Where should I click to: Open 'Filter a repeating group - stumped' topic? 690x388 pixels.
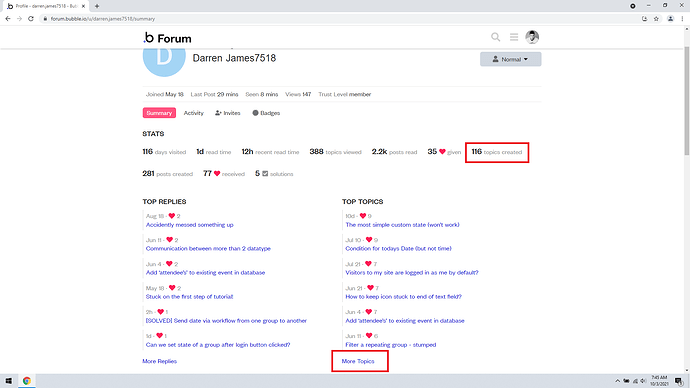[391, 345]
